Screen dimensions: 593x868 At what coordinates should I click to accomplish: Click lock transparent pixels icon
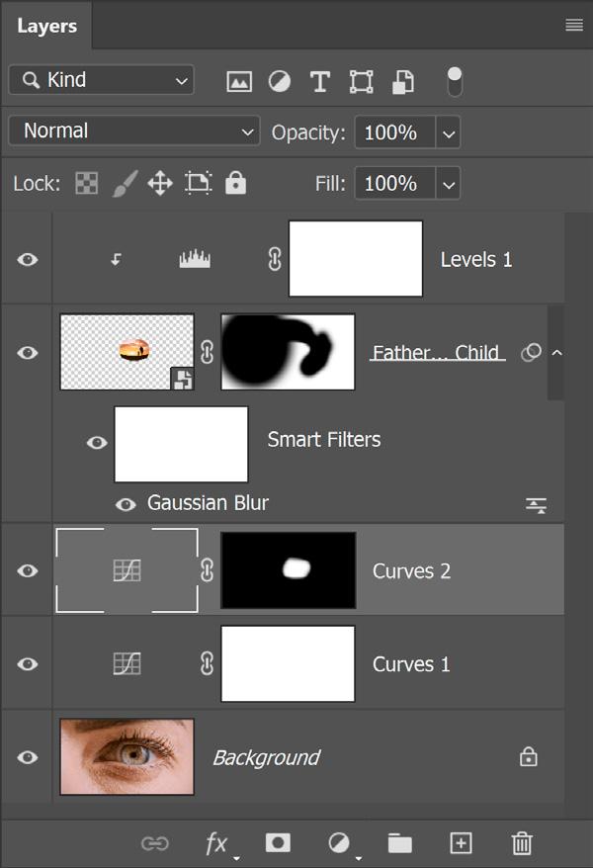pyautogui.click(x=87, y=183)
